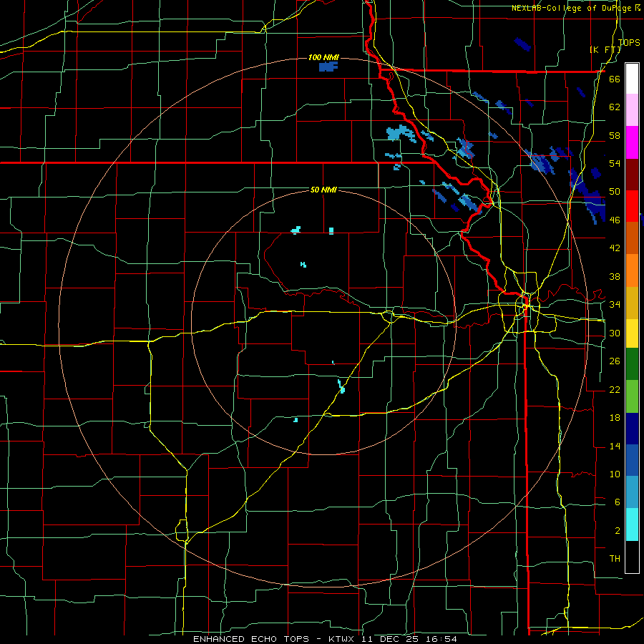Click legend value '42'

615,248
